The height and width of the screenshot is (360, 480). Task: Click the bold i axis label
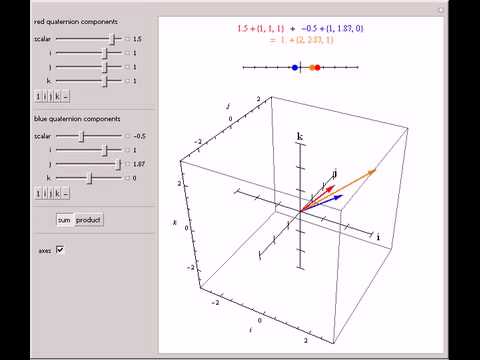378,237
